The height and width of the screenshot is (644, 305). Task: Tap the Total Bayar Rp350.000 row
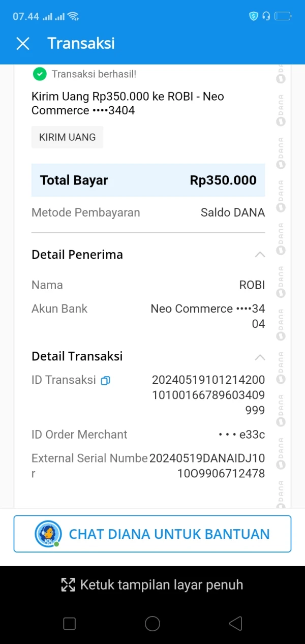[148, 180]
